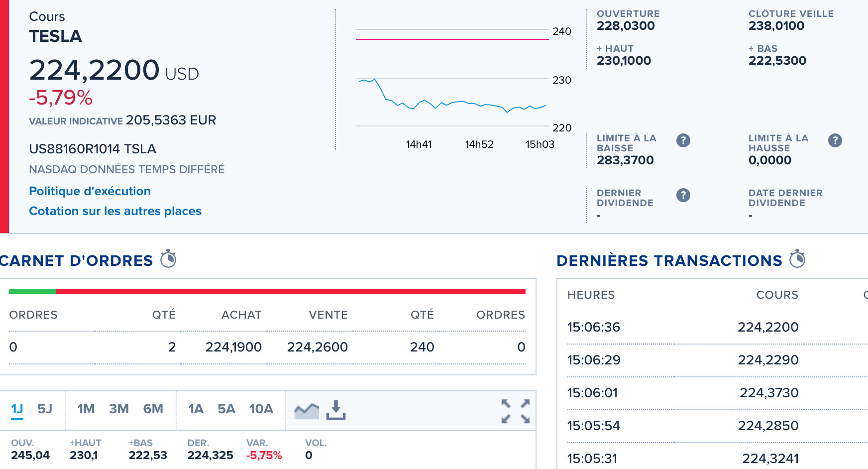Click the 15:06:36 transaction row
The width and height of the screenshot is (868, 469).
(717, 327)
